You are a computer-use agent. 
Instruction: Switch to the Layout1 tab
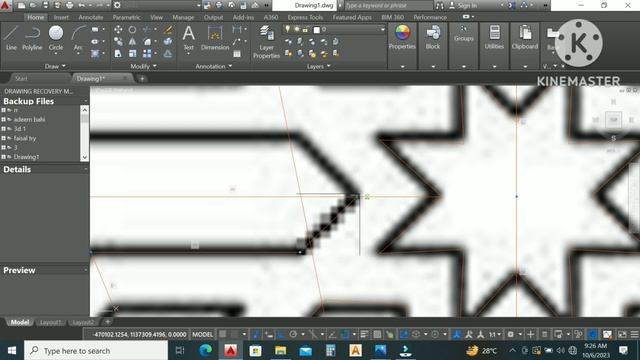[50, 322]
